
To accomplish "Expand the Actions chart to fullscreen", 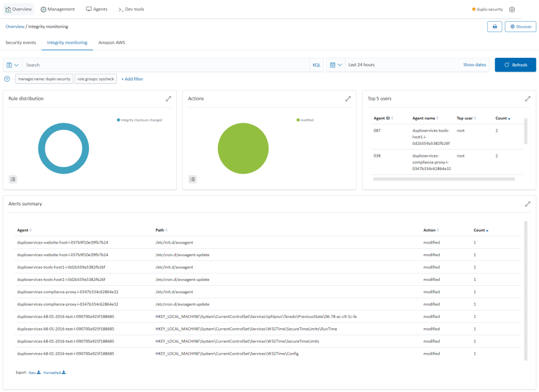I will coord(348,98).
